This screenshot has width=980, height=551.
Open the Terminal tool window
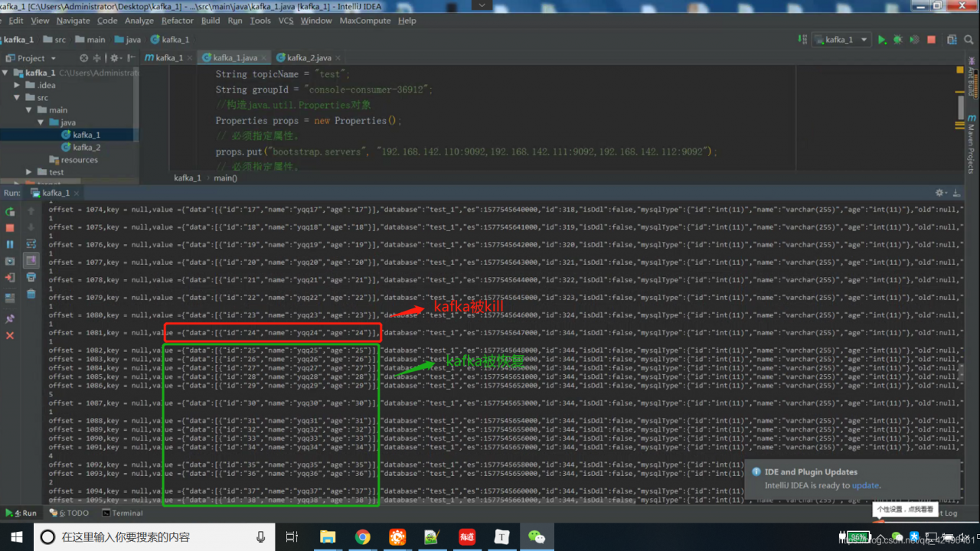coord(122,513)
